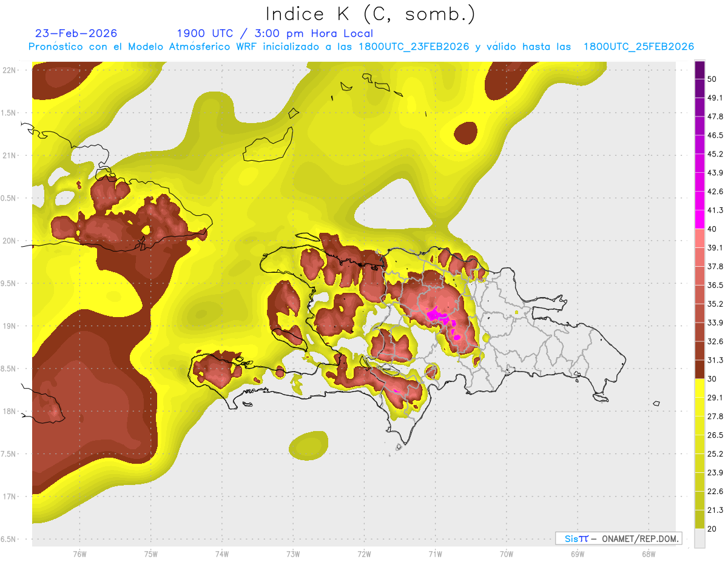Pick the gray colorbar swatch below 20
The image size is (728, 562).
coord(699,538)
